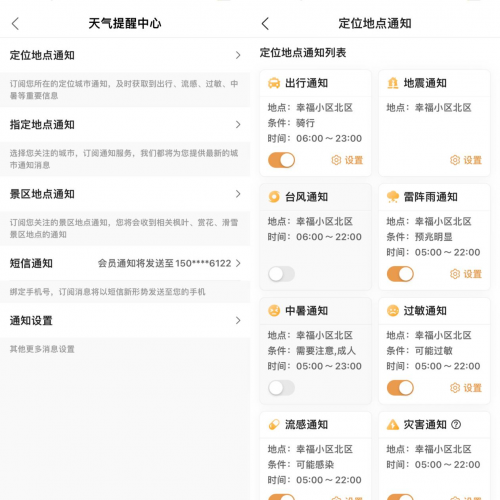Tap the car icon beside 出行通知
The image size is (500, 500).
[x=274, y=83]
